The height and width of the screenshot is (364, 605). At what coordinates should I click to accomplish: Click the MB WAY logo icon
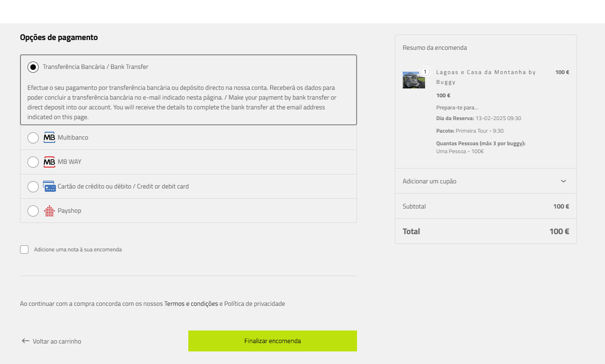(49, 162)
